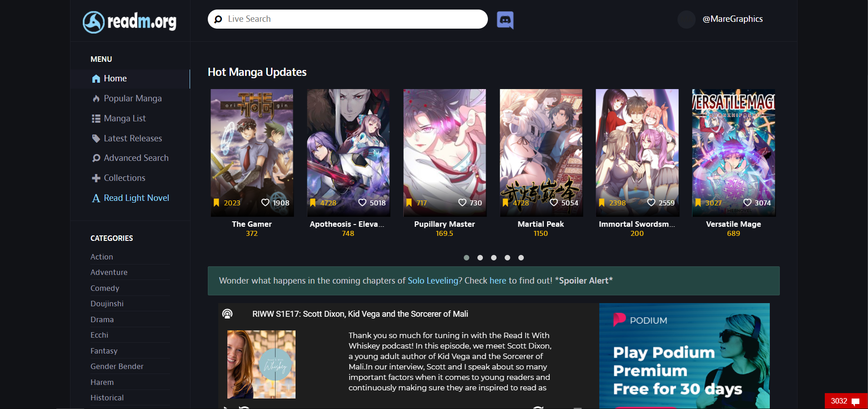This screenshot has width=868, height=409.
Task: Select the fifth carousel dot
Action: pyautogui.click(x=521, y=258)
